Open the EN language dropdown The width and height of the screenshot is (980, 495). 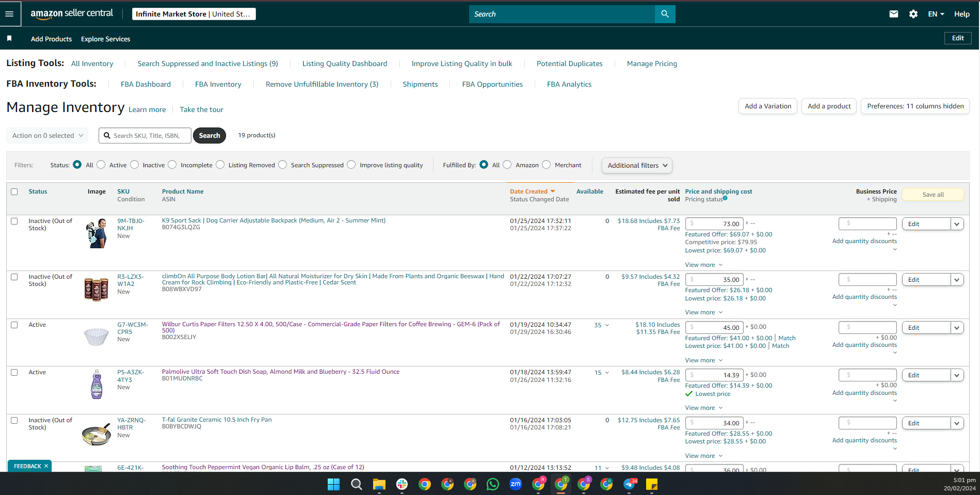tap(936, 14)
